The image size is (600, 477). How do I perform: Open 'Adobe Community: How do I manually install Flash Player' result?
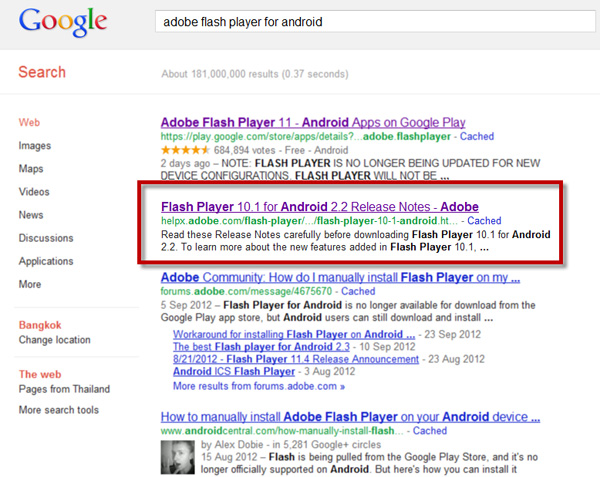coord(340,277)
